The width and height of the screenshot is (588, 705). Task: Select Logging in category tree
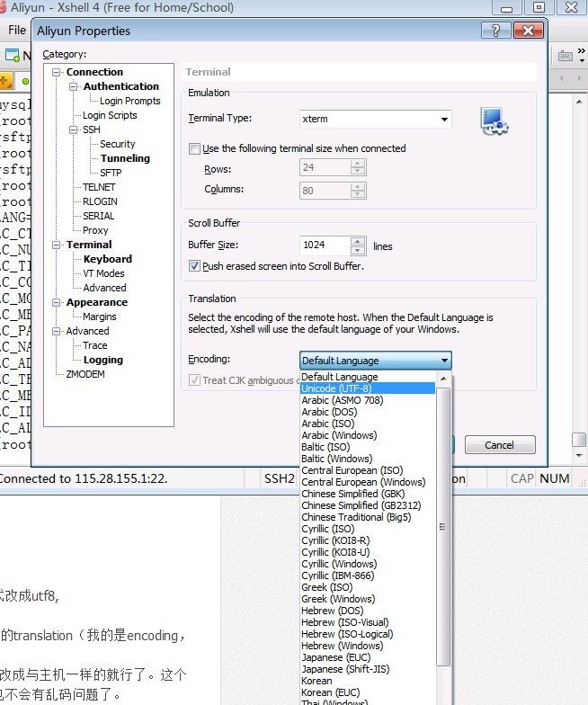[x=102, y=360]
